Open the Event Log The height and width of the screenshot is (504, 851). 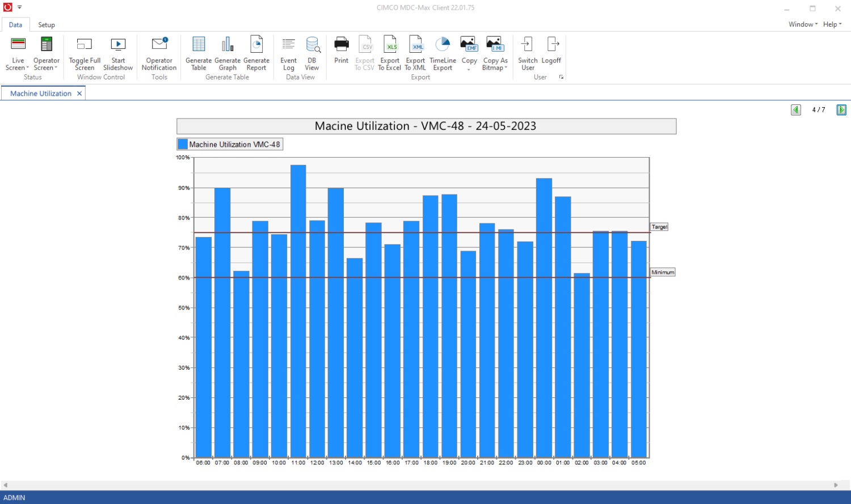289,54
